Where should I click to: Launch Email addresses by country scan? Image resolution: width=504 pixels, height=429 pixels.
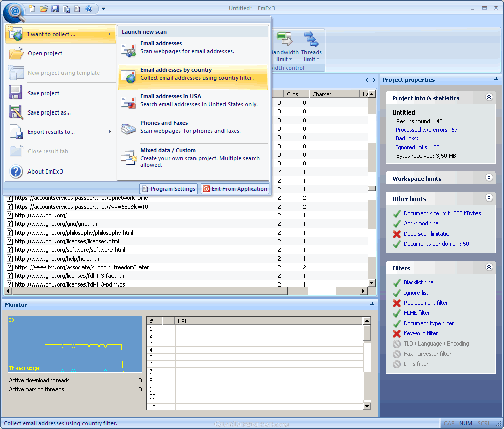[193, 76]
